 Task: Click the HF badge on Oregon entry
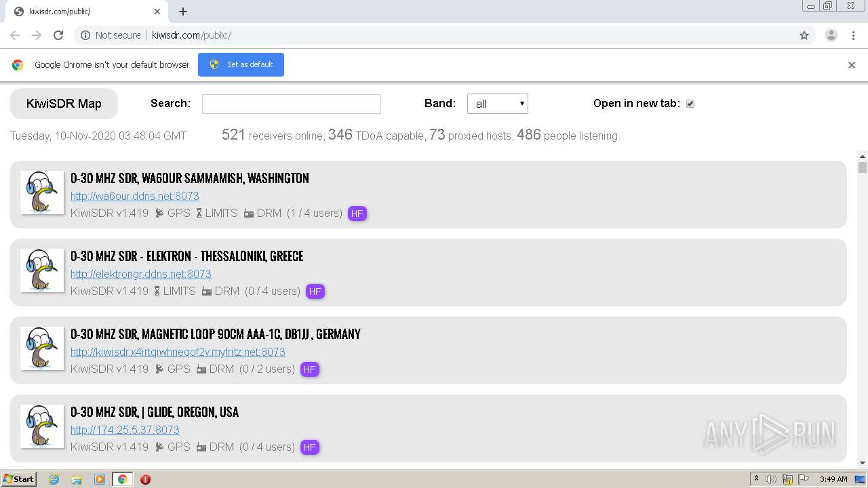point(310,447)
